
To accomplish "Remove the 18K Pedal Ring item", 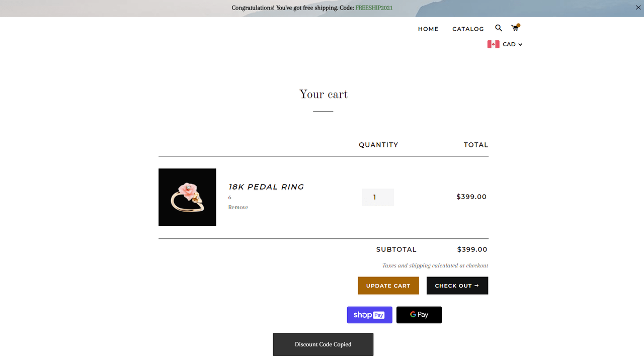I will point(238,207).
